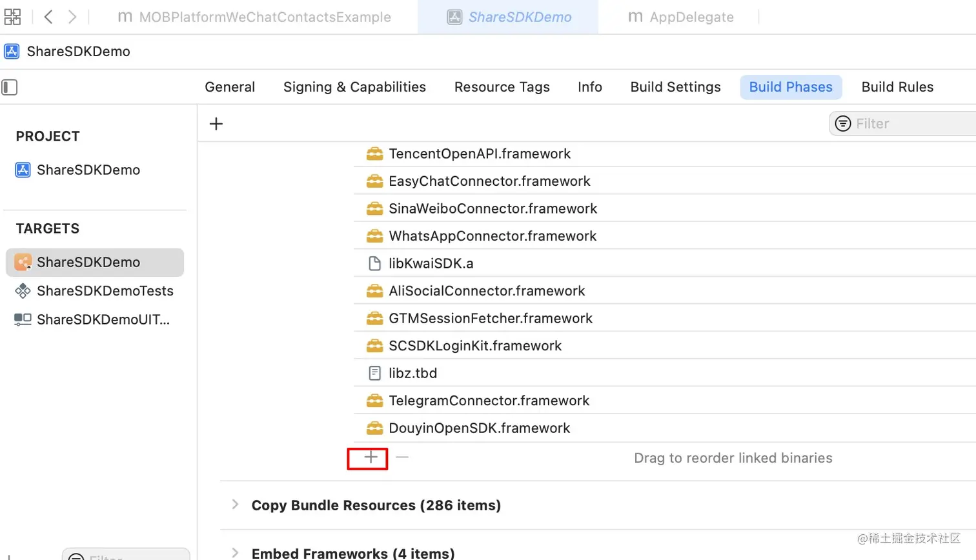976x560 pixels.
Task: Select the Build Phases tab
Action: coord(791,87)
